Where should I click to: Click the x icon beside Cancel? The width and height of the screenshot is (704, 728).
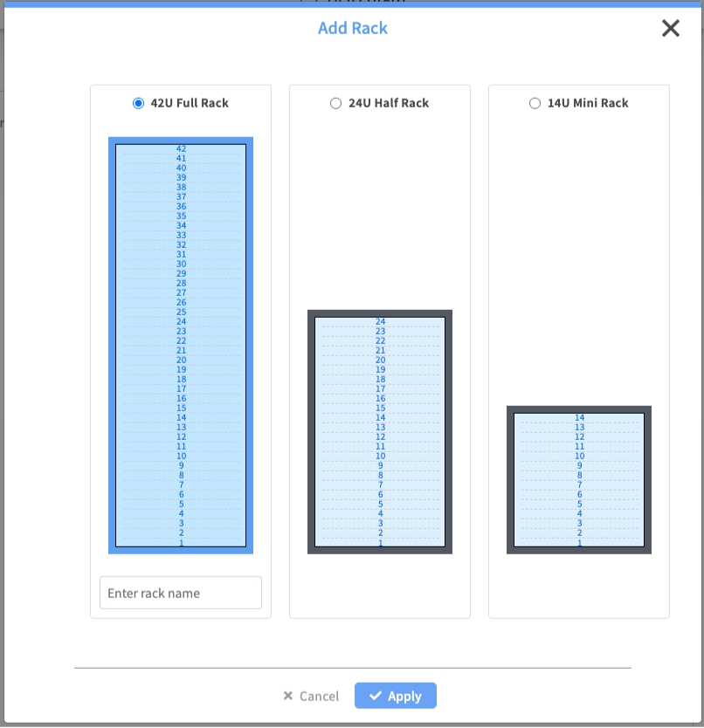288,696
